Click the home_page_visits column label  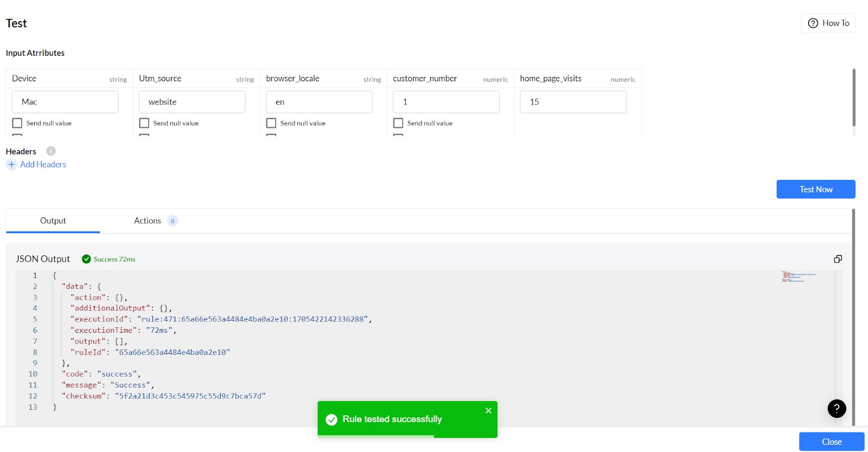point(551,79)
